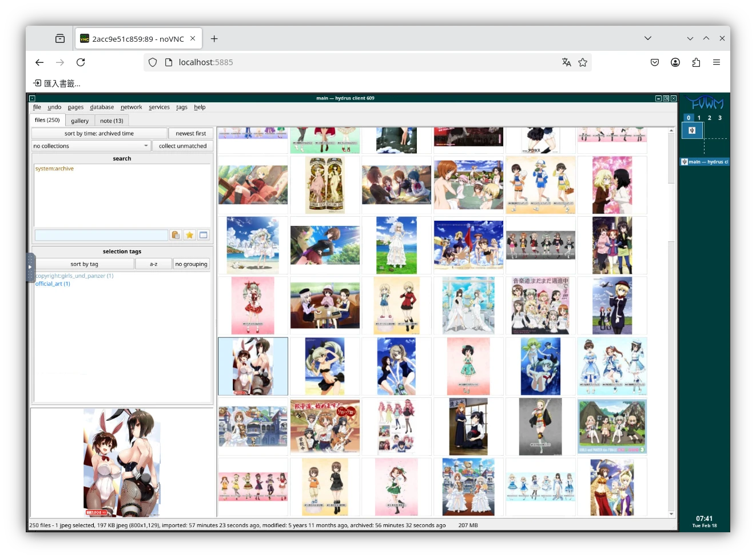Open the no collections dropdown
756x558 pixels.
(91, 146)
